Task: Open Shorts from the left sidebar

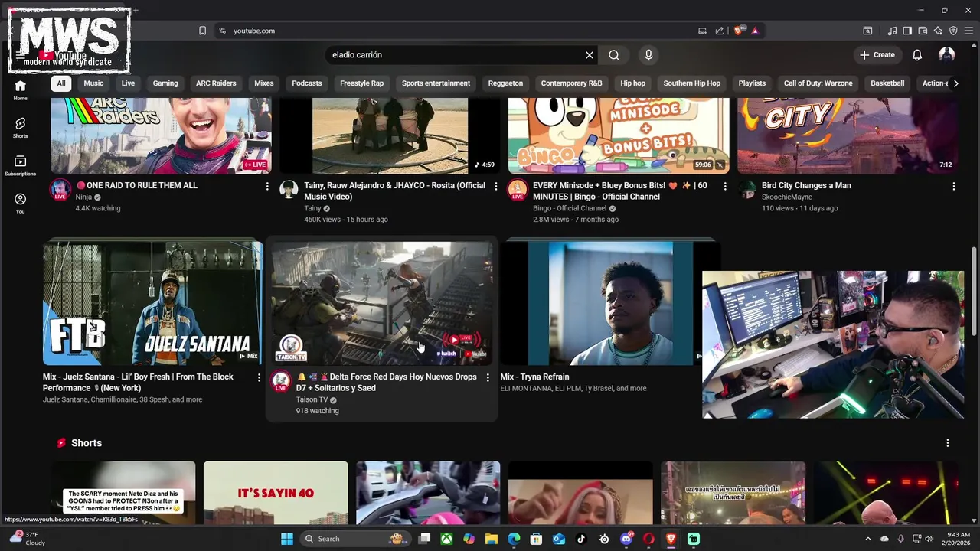Action: (x=20, y=127)
